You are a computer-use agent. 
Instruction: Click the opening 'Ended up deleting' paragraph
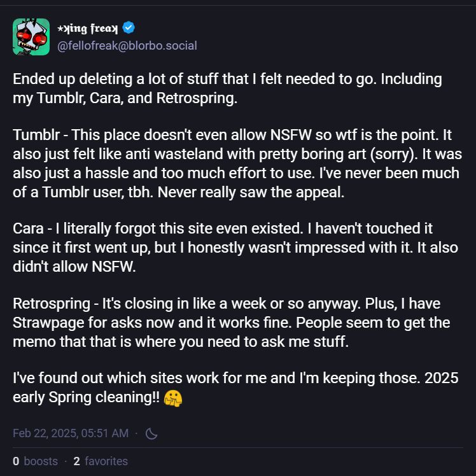point(227,90)
